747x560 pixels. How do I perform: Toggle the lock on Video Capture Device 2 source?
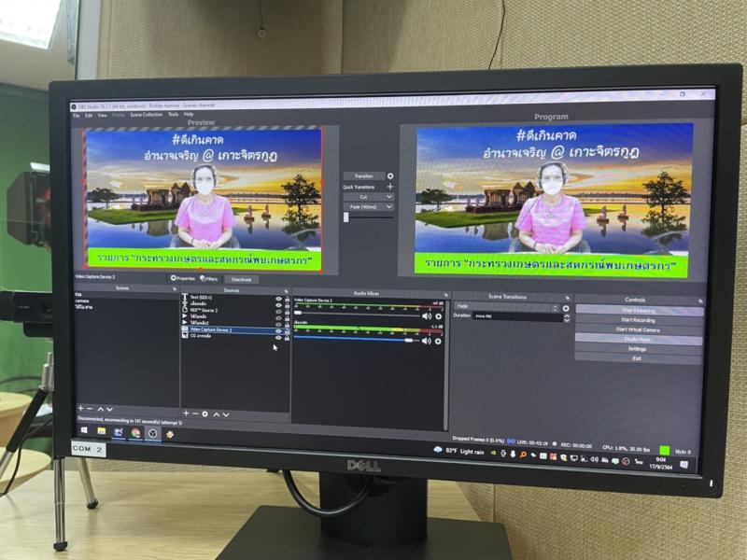coord(288,331)
